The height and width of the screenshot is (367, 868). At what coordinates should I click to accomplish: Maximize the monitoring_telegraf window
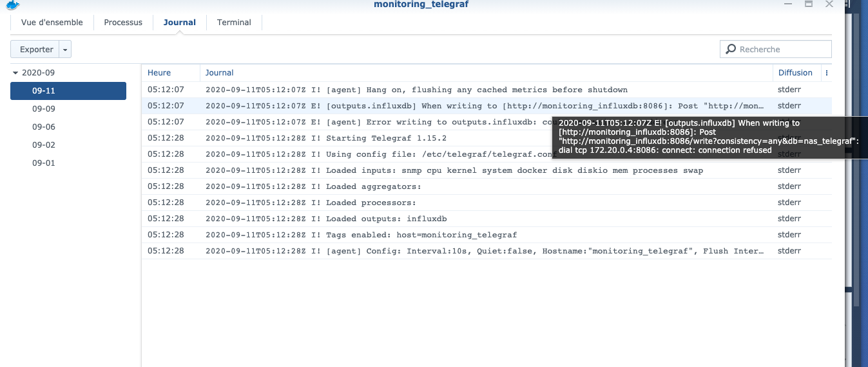click(x=809, y=3)
